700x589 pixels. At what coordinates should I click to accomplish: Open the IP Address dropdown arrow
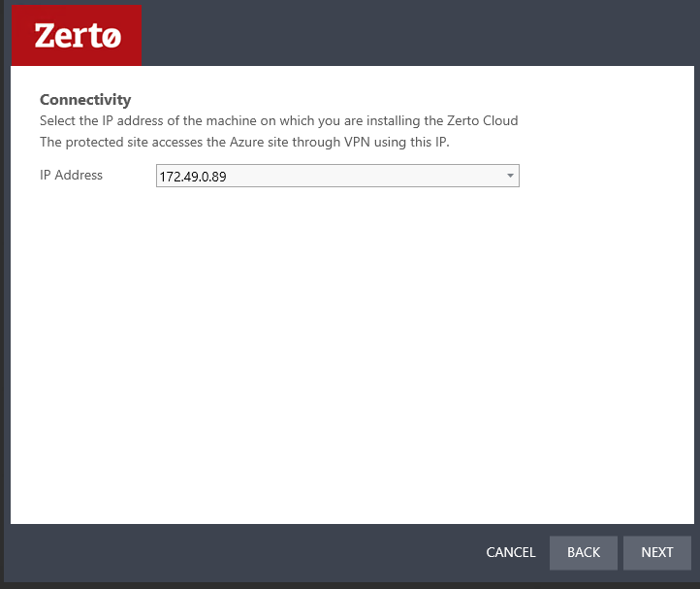510,176
